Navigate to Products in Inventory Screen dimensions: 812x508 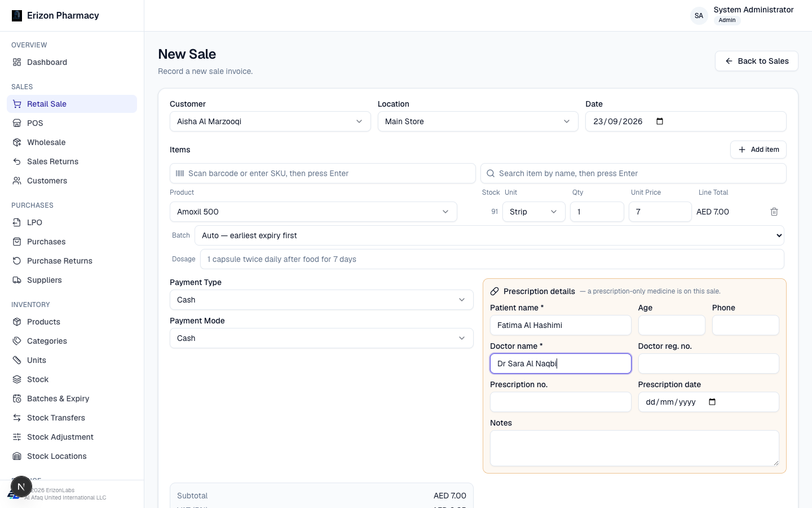point(72,322)
